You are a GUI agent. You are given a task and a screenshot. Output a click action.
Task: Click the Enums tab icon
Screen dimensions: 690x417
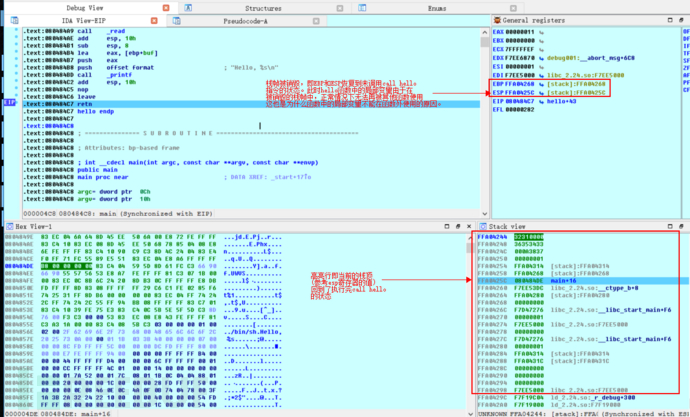tap(362, 8)
